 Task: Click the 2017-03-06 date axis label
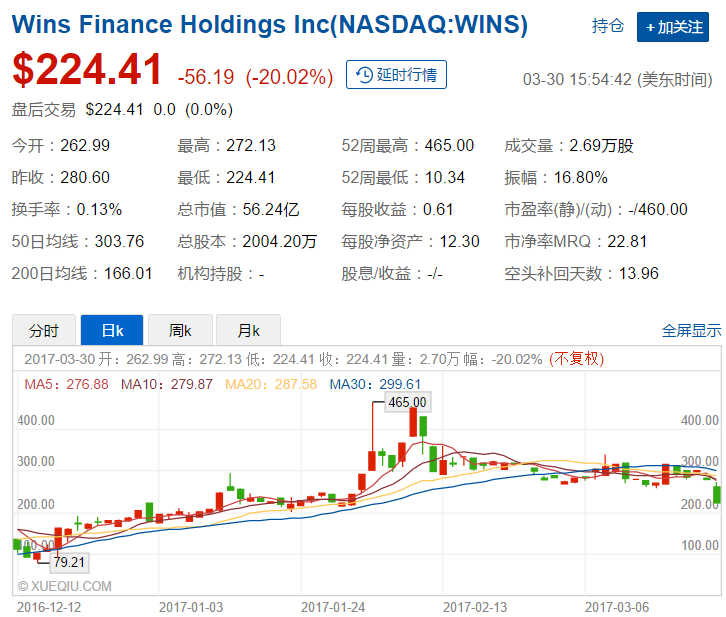617,607
